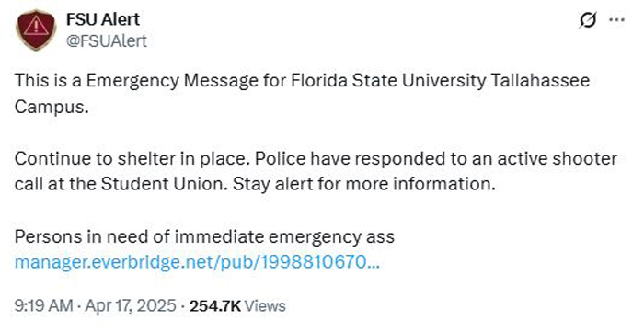
Task: Click the 'Student Union' text
Action: coord(164,184)
